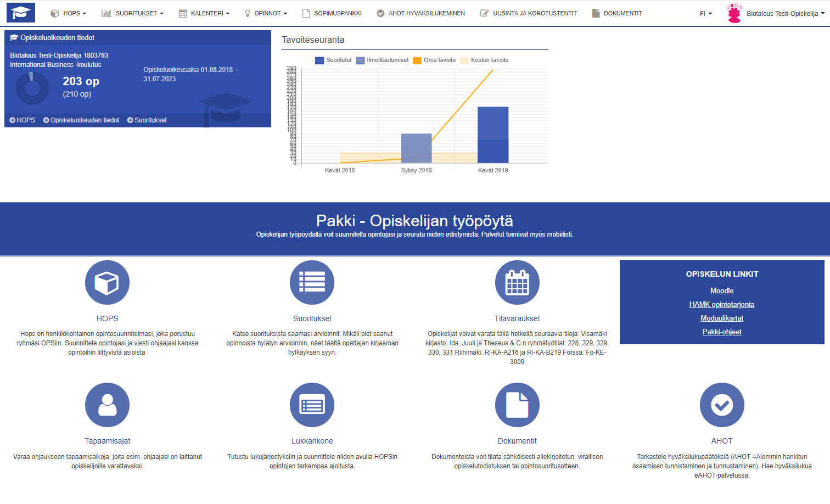Open the Tapaamisajat person circle icon
The image size is (830, 504).
tap(107, 405)
